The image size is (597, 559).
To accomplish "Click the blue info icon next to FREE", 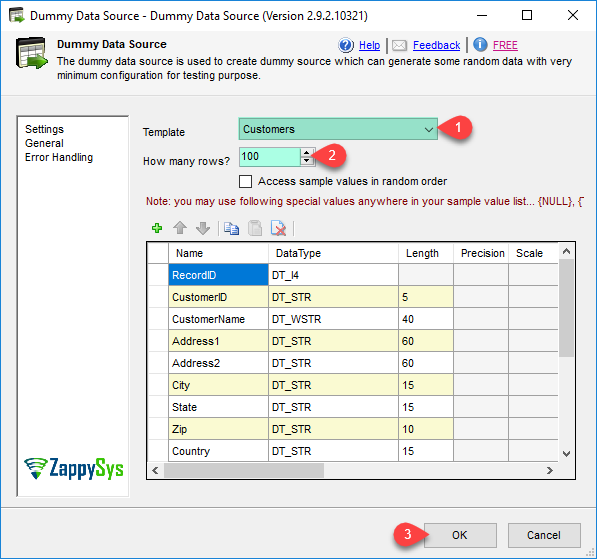I will point(480,45).
